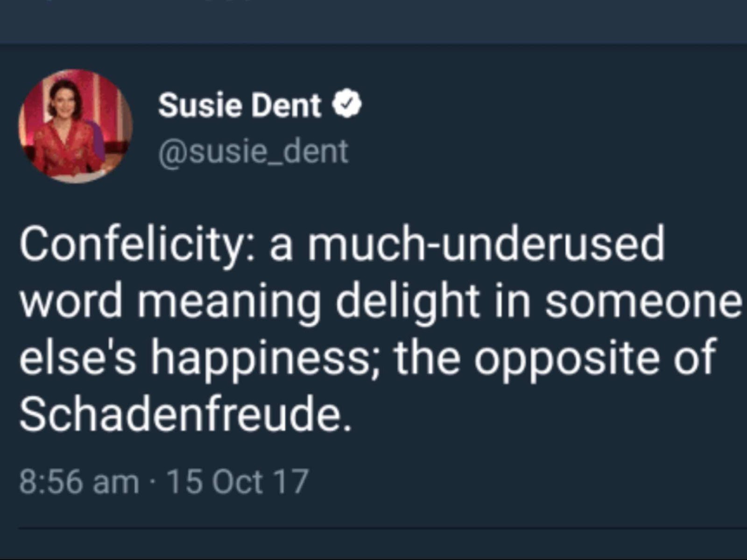
Task: Click the divider line below the timestamp
Action: click(x=383, y=529)
